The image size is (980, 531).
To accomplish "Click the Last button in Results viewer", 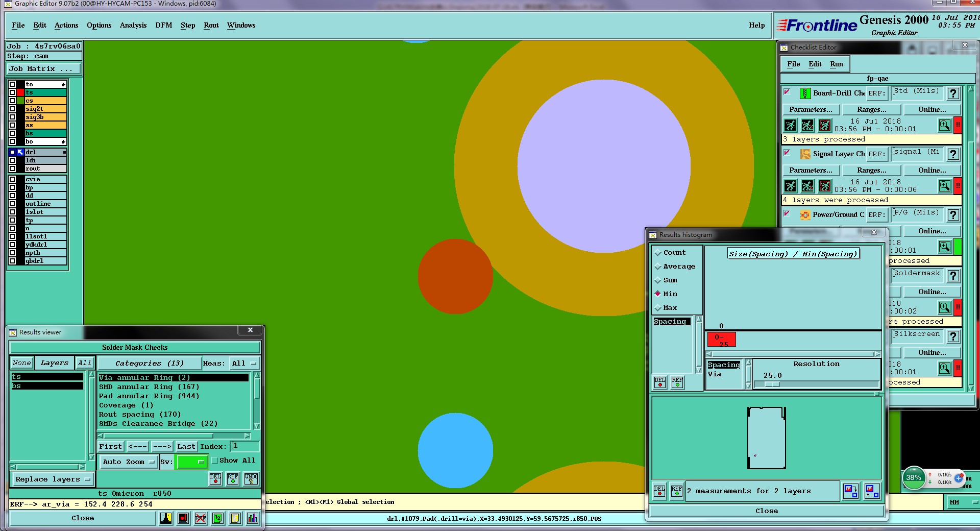I will tap(186, 447).
